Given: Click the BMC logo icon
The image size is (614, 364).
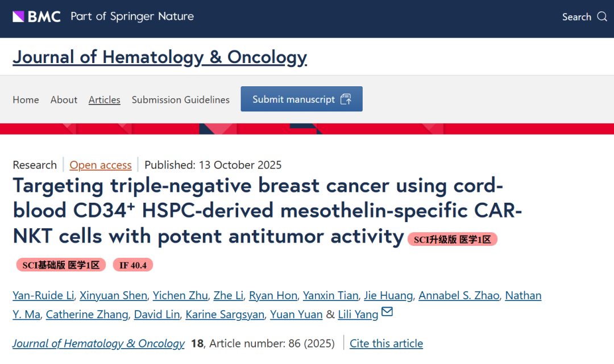Looking at the screenshot, I should 19,16.
